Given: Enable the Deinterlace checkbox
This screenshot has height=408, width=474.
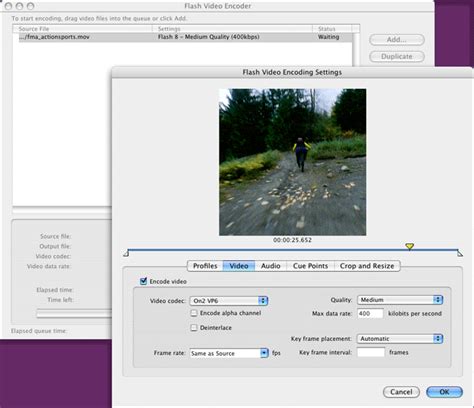Looking at the screenshot, I should click(x=194, y=328).
